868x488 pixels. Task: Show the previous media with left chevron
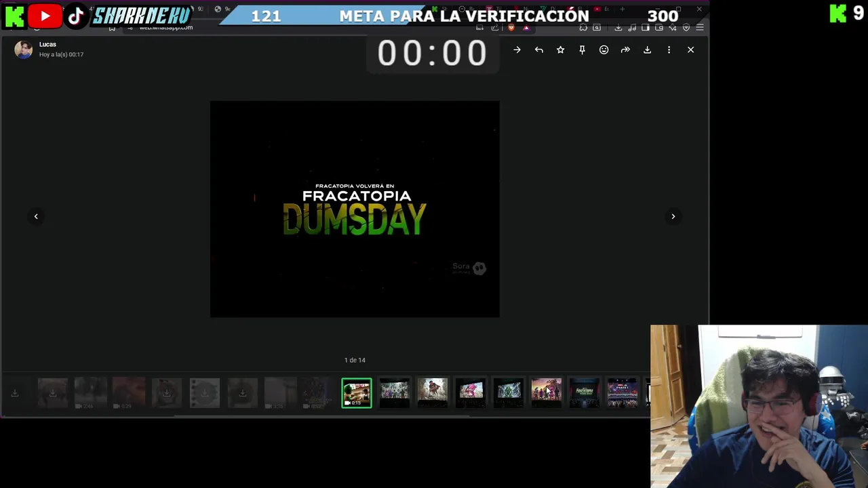(x=36, y=216)
